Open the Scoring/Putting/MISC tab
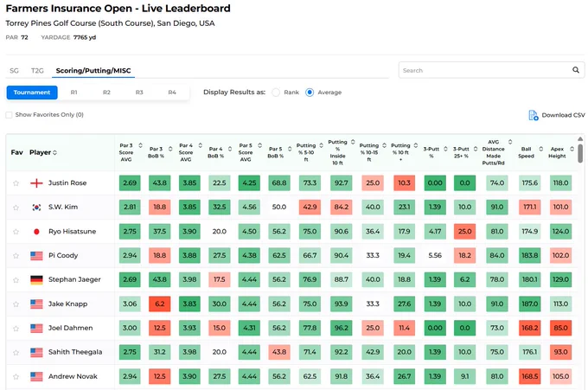Image resolution: width=588 pixels, height=390 pixels. (93, 71)
